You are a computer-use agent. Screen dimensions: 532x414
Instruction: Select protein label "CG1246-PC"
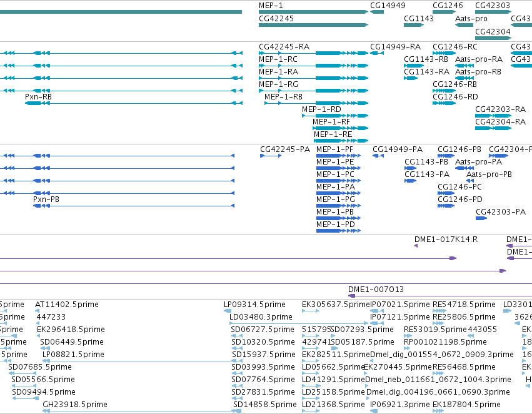(459, 188)
